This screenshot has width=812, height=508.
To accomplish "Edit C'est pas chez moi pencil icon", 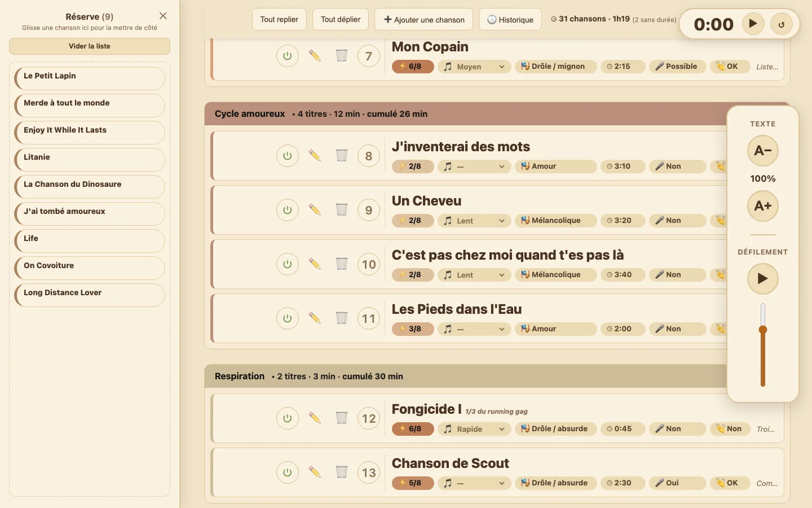I will (x=315, y=264).
